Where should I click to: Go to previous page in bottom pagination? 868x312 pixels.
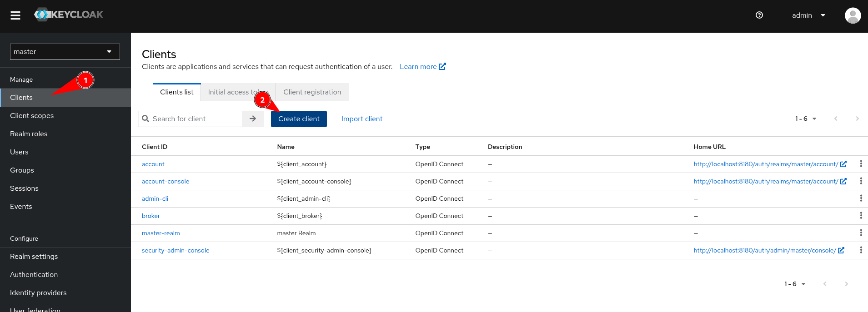pos(825,284)
